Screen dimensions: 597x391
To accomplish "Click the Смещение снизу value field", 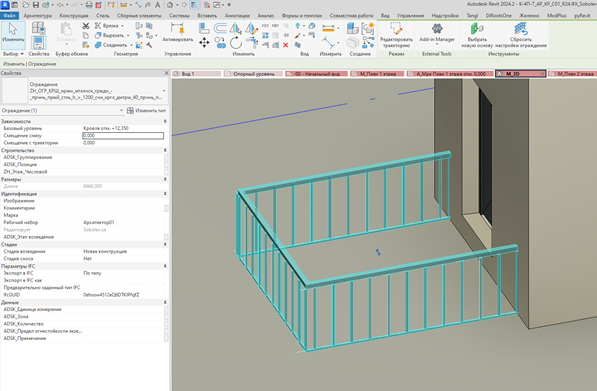I will [123, 136].
